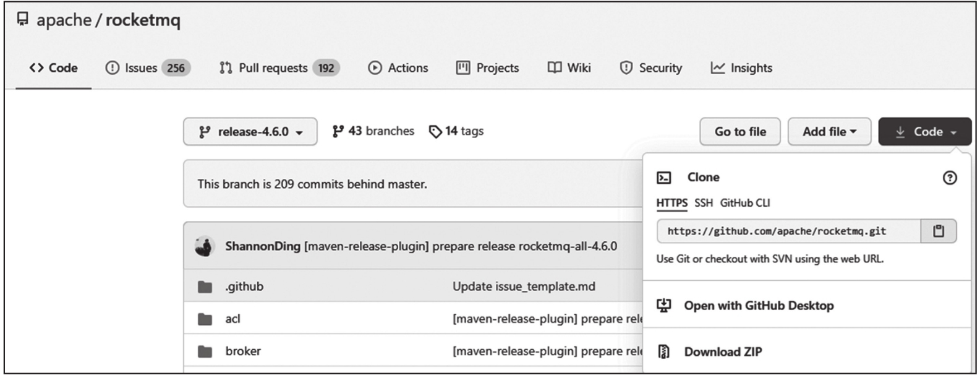Open the acl folder
Screen dimensions: 980x375
click(x=232, y=319)
